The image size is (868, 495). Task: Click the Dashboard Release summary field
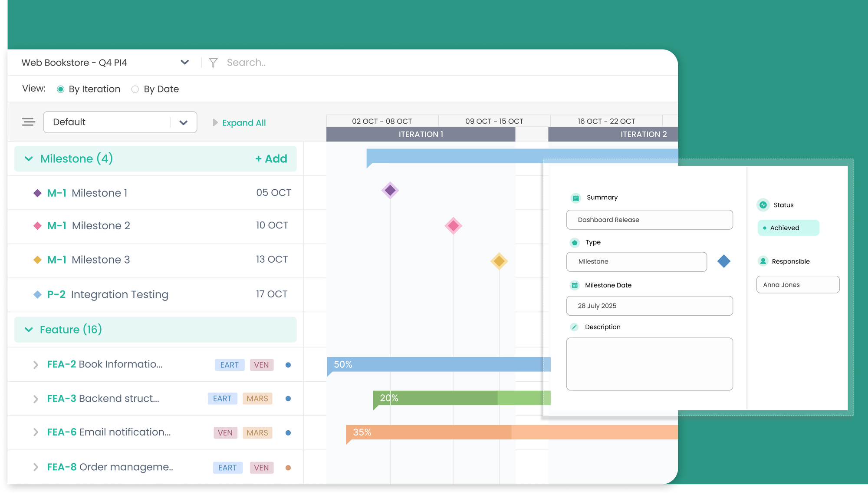pyautogui.click(x=649, y=220)
